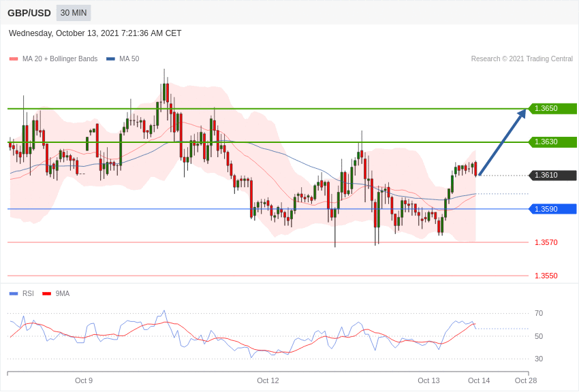This screenshot has width=579, height=392.
Task: Click the RSI 50 level value
Action: coord(539,336)
